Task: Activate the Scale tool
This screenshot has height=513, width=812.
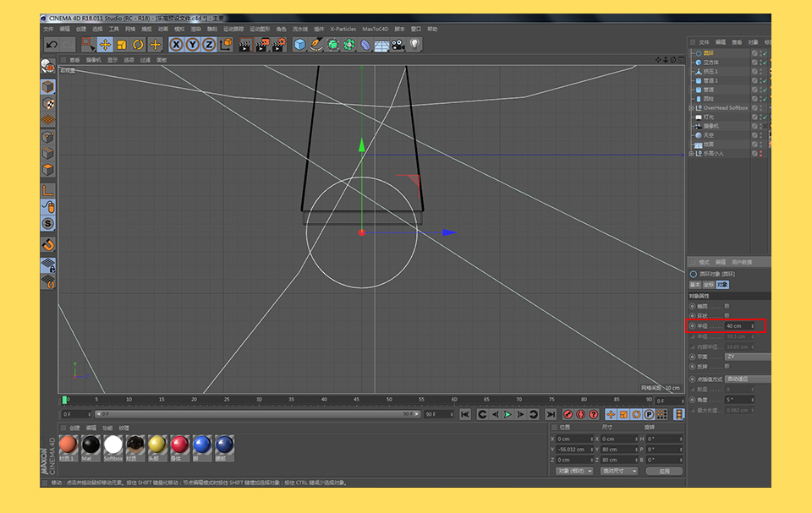Action: pyautogui.click(x=122, y=45)
